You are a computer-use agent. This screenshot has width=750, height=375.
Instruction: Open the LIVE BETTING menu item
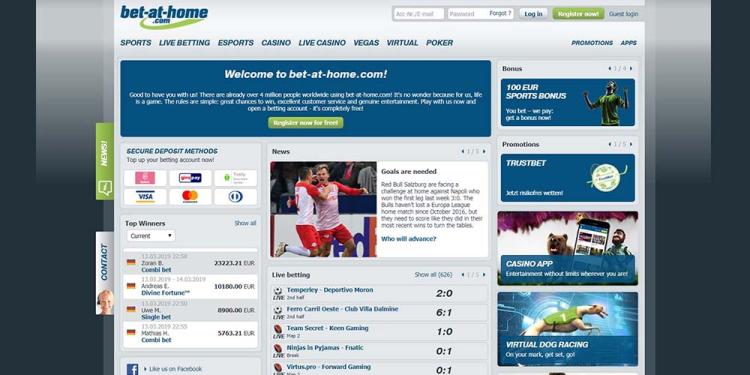coord(185,43)
